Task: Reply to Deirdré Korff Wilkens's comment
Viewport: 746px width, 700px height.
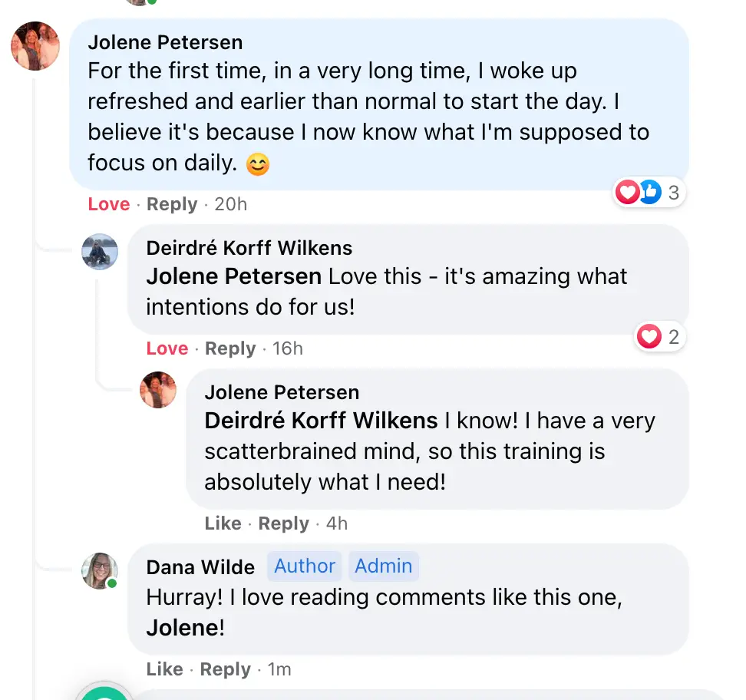Action: pos(230,348)
